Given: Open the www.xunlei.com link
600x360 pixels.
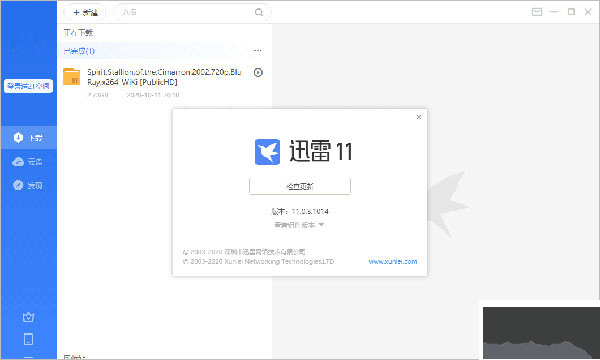Looking at the screenshot, I should [x=393, y=262].
